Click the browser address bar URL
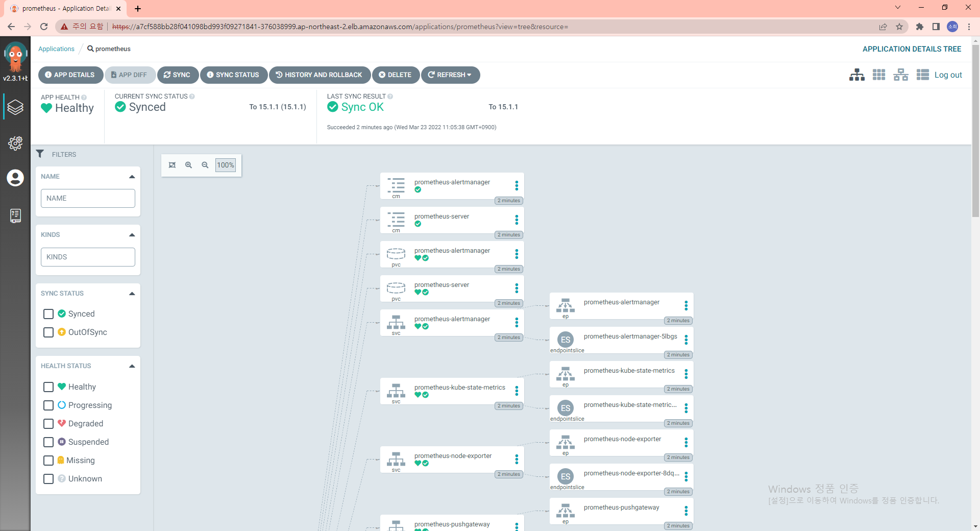 coord(340,27)
